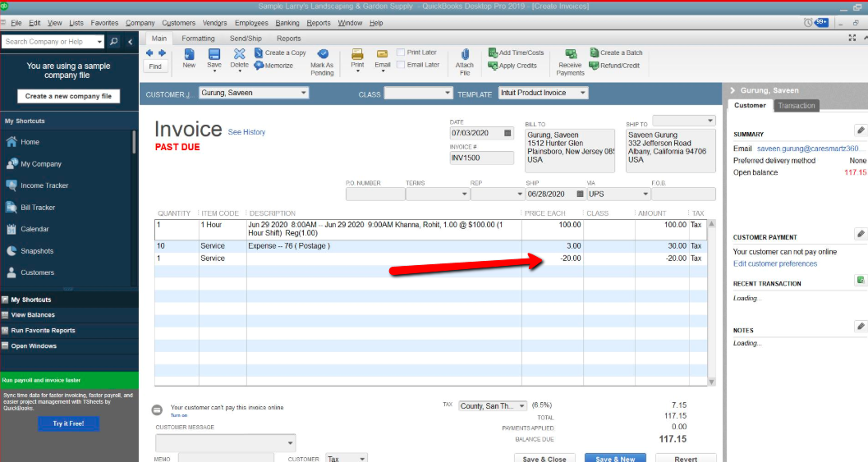The image size is (868, 462).
Task: Click the Create a new company file button
Action: (68, 96)
